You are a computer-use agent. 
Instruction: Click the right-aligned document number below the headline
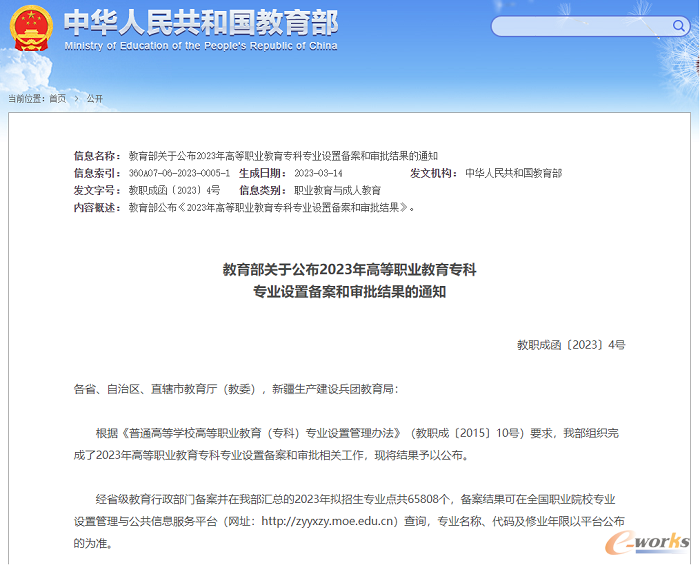coord(571,344)
